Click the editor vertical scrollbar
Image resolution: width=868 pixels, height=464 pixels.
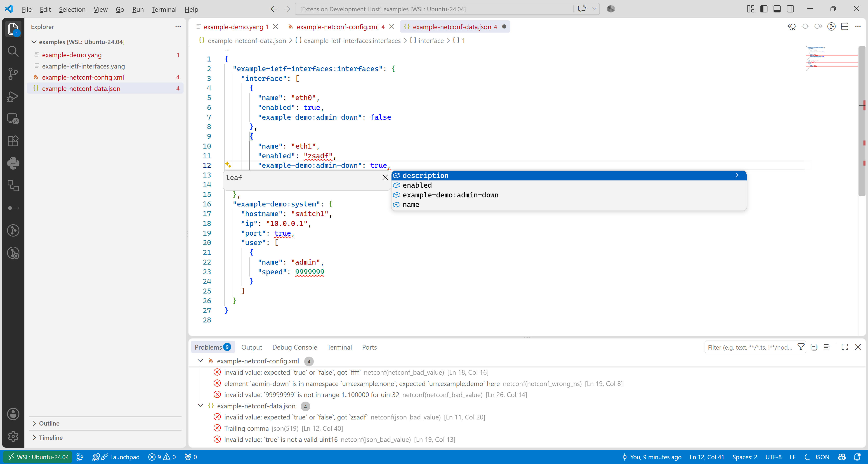862,121
